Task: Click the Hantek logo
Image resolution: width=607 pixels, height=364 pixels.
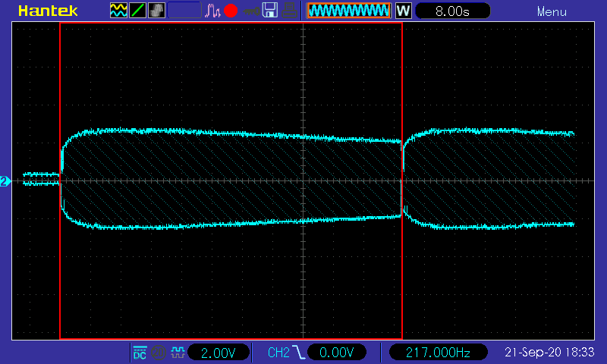Action: tap(48, 11)
